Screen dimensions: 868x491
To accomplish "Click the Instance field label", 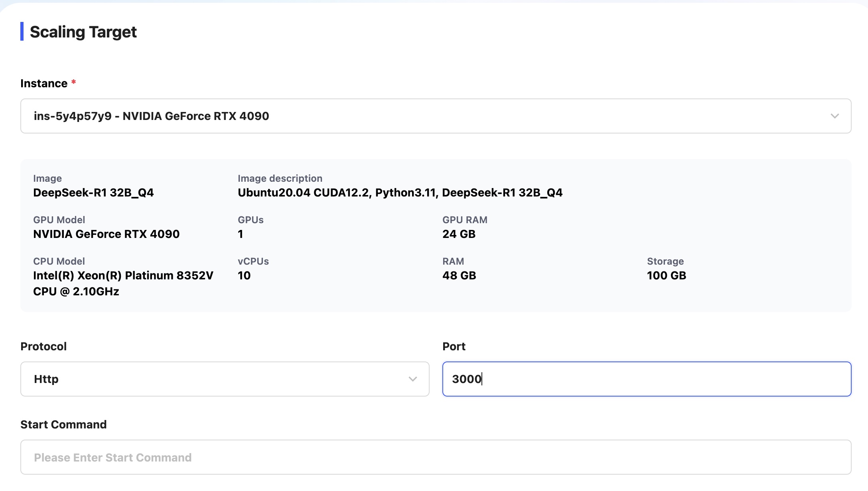I will click(44, 83).
